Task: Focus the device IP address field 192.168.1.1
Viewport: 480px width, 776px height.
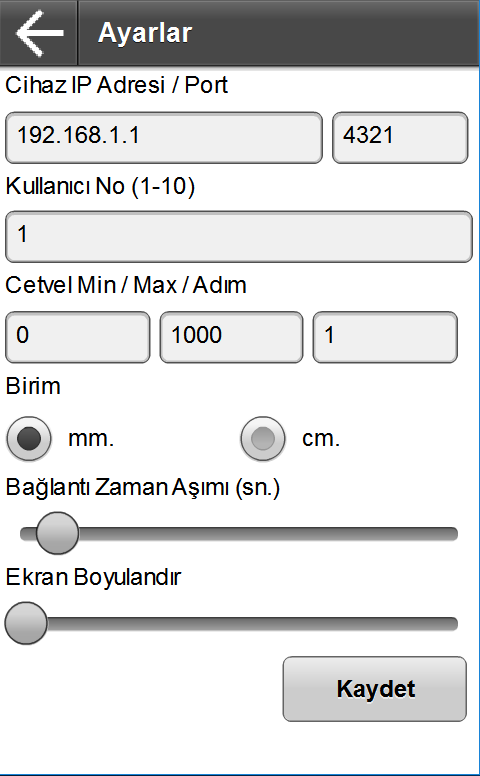Action: 164,138
